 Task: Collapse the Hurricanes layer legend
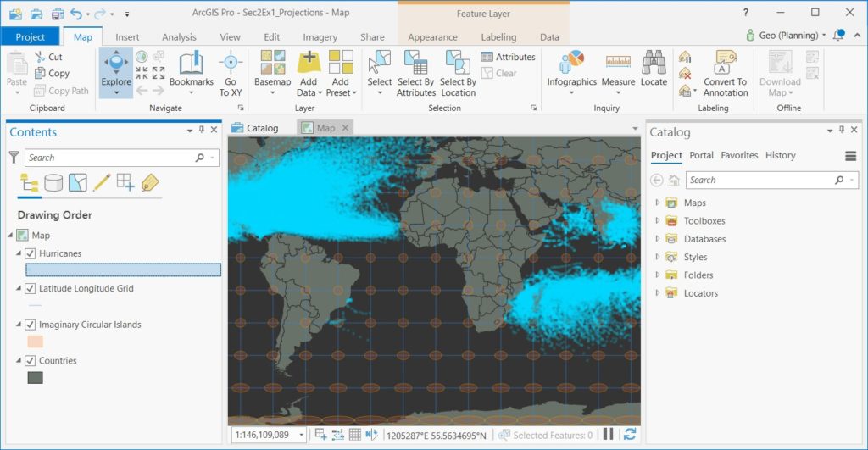tap(19, 253)
